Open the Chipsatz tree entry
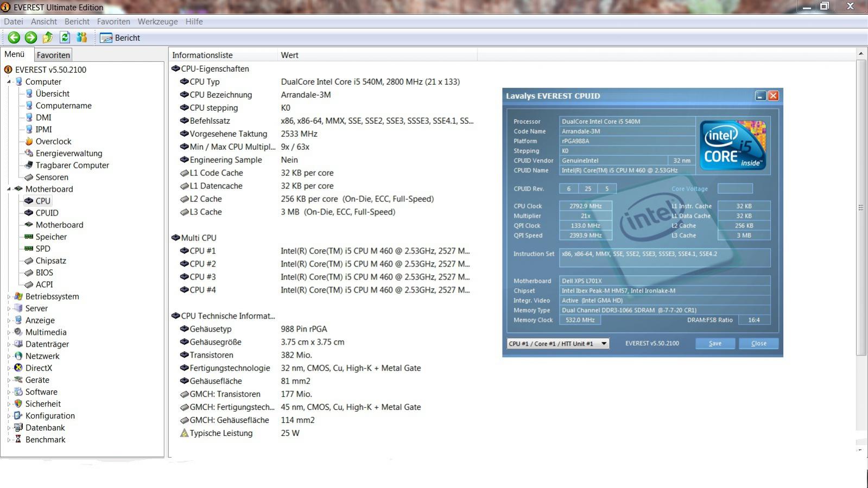The height and width of the screenshot is (488, 868). 51,261
